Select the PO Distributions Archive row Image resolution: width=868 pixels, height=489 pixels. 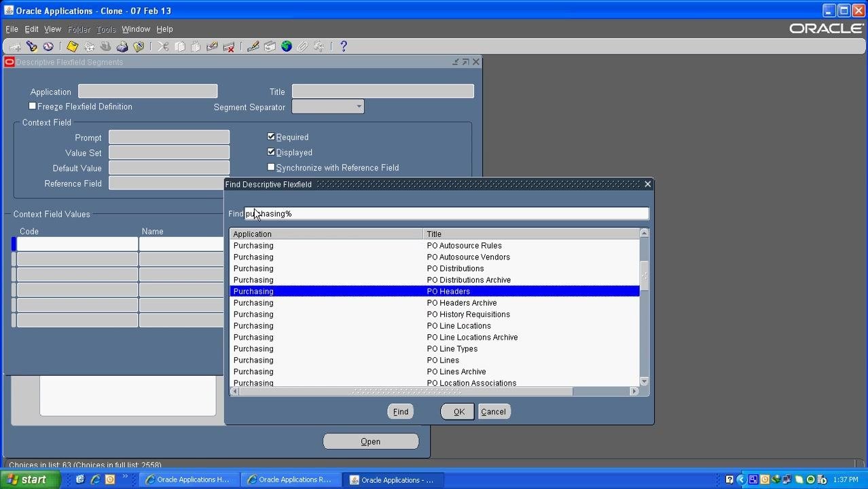pyautogui.click(x=435, y=280)
